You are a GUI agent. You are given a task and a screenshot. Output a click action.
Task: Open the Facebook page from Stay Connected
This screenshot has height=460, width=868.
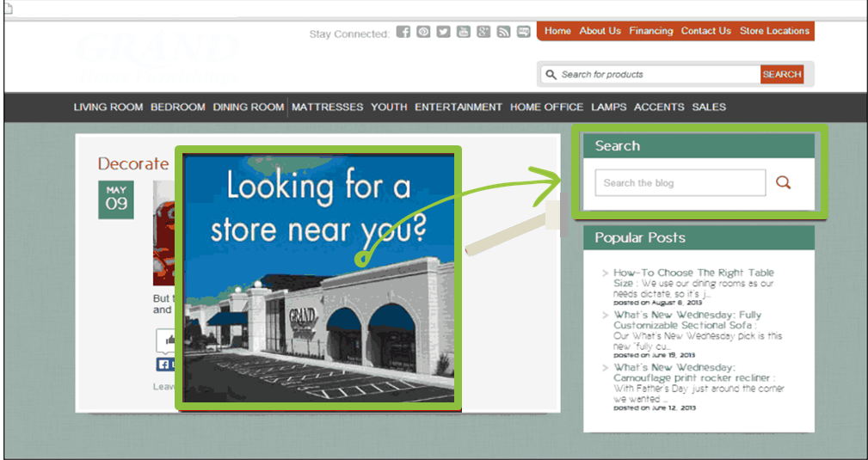pos(403,33)
